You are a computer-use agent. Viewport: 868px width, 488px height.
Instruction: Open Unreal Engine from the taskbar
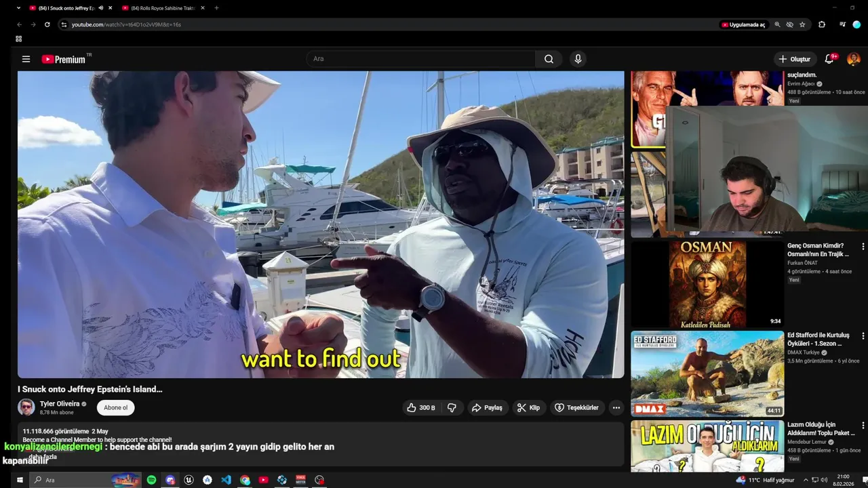189,480
